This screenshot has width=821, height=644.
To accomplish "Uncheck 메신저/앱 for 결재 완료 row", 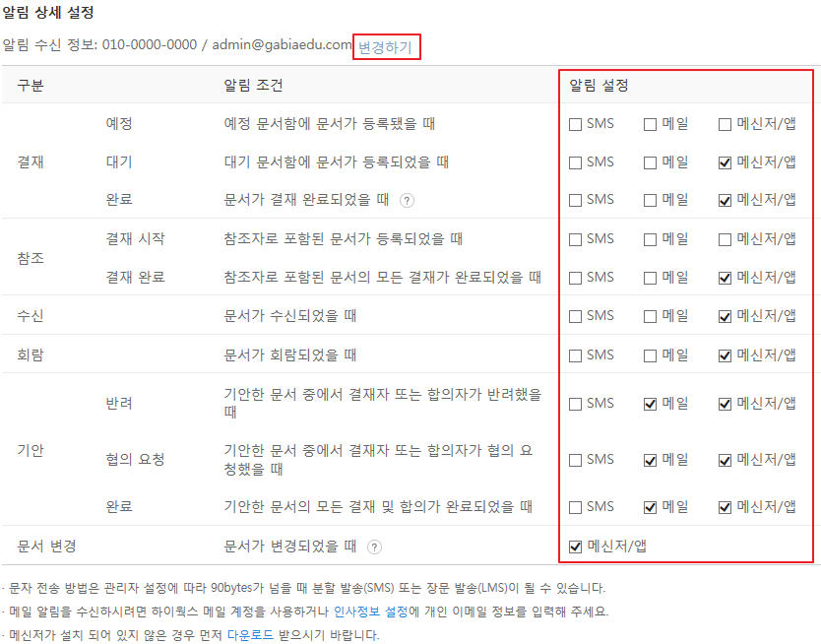I will [726, 200].
